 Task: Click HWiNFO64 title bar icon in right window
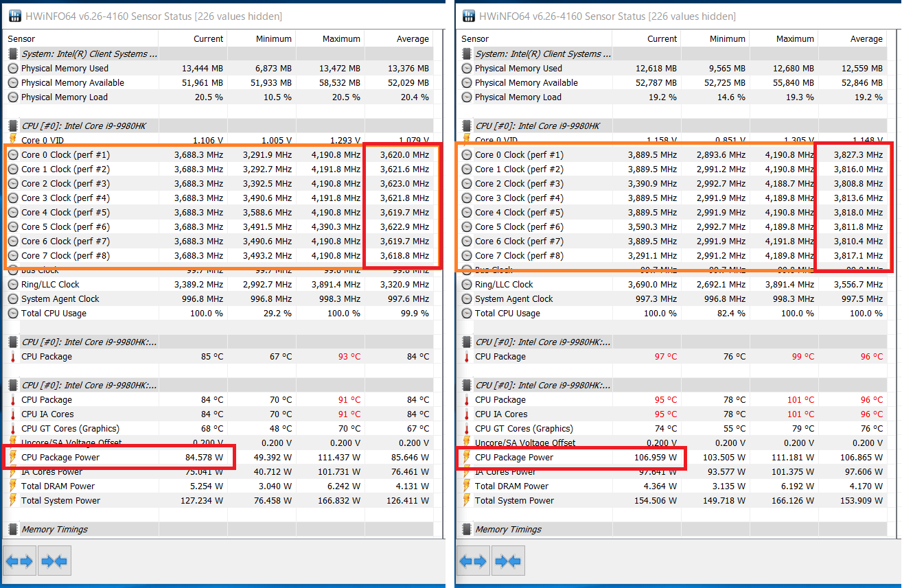click(470, 16)
